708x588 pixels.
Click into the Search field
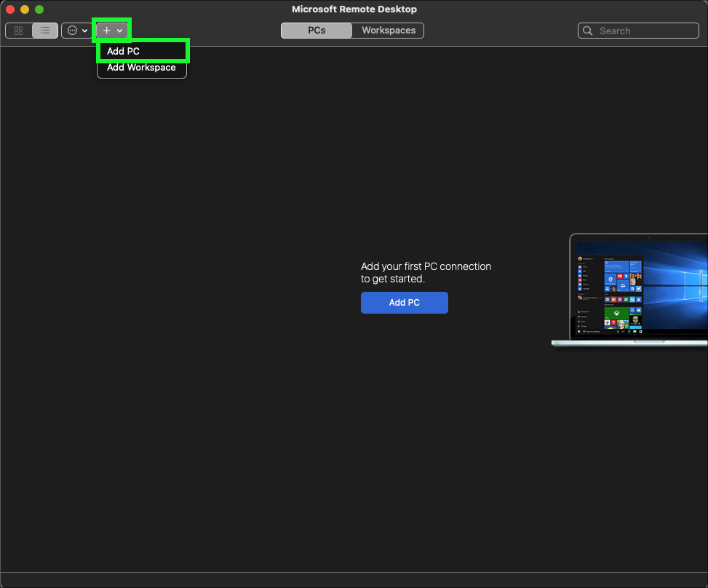(644, 31)
